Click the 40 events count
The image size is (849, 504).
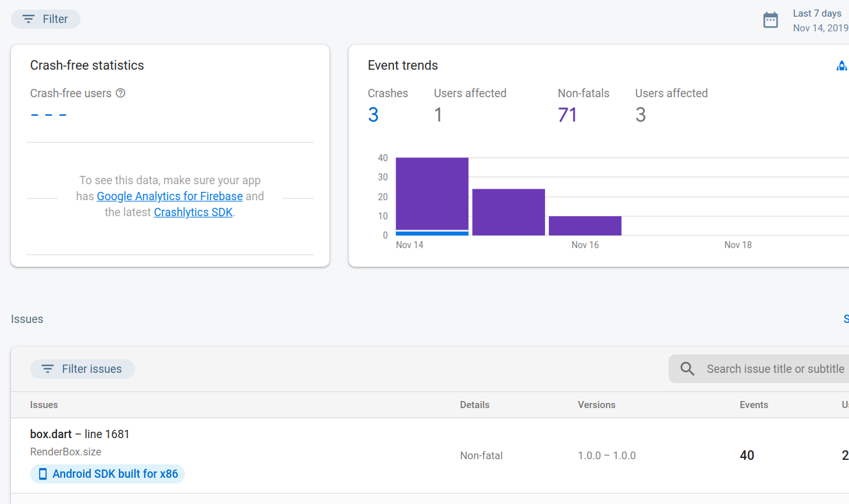(x=747, y=455)
